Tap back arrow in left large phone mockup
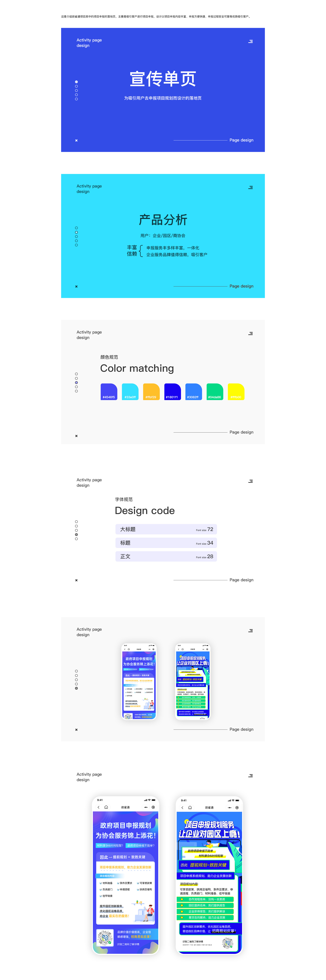This screenshot has height=980, width=326. tap(98, 807)
